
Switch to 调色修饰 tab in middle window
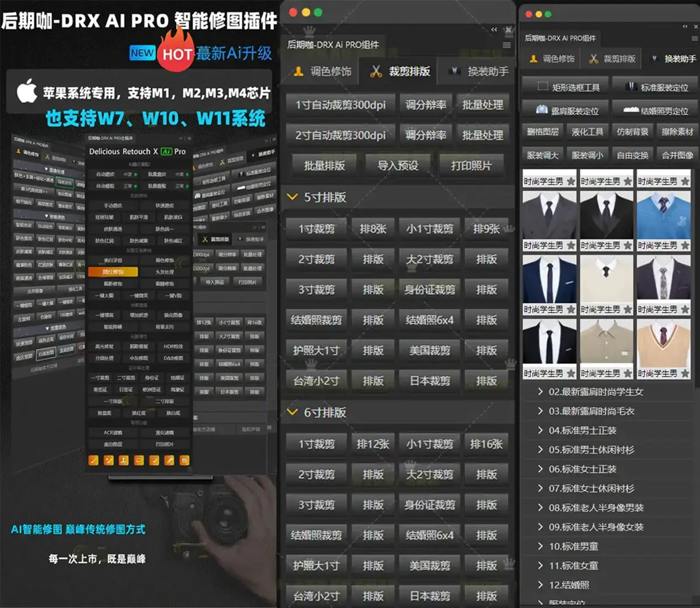323,71
